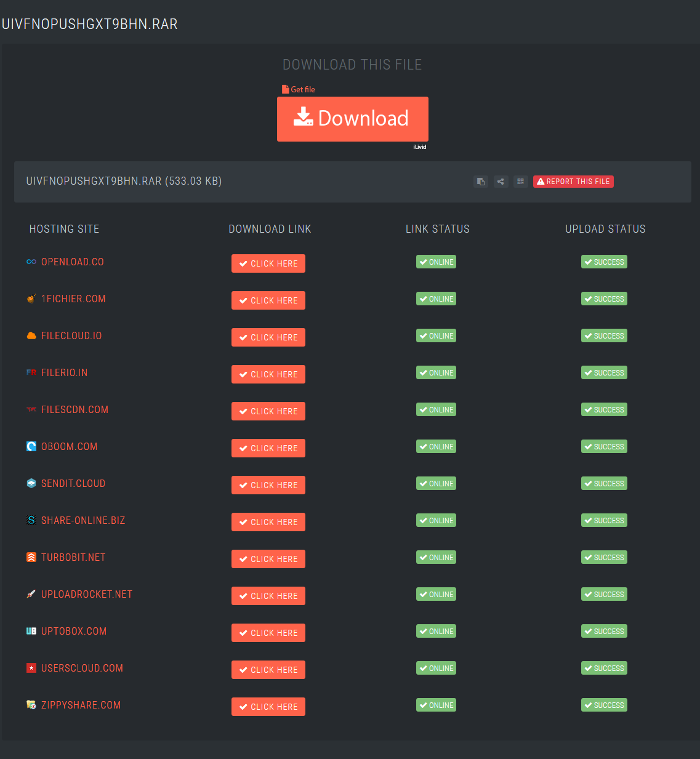This screenshot has height=759, width=700.
Task: Click the Click Here button for Oboom.com
Action: [x=268, y=448]
